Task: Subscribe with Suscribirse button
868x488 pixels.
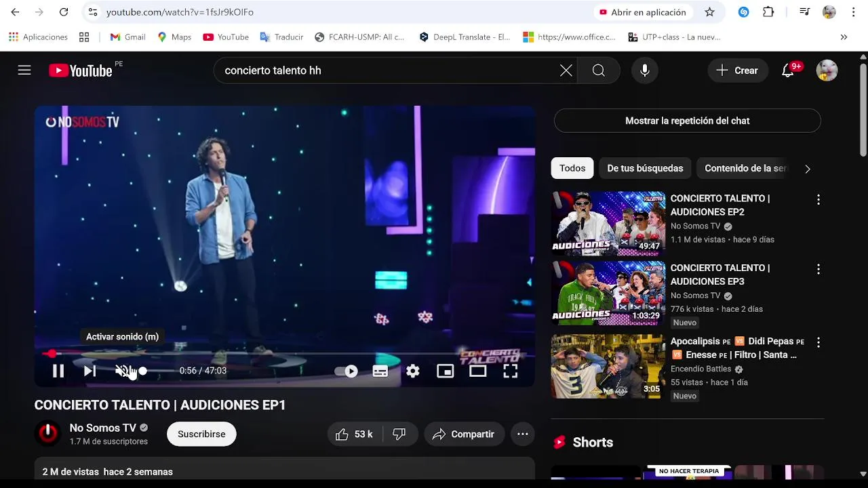Action: coord(201,434)
